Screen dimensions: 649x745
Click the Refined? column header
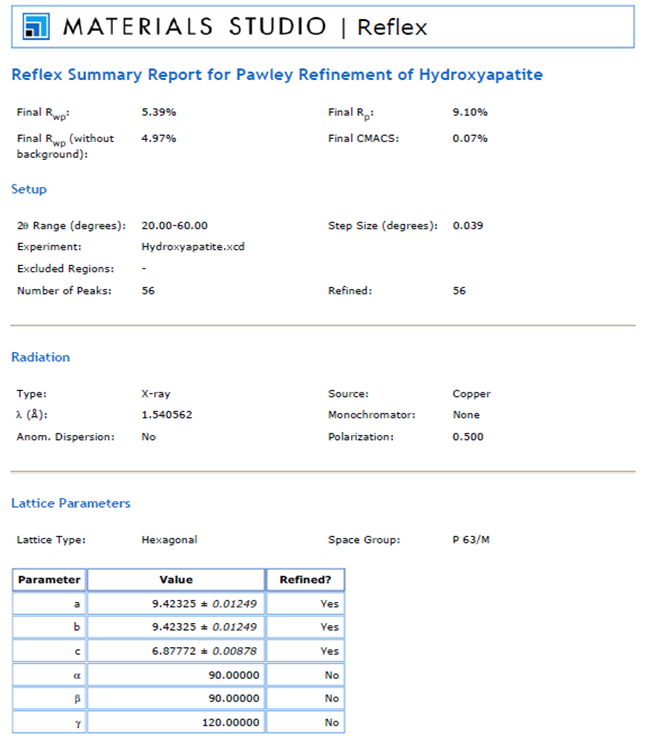click(305, 579)
